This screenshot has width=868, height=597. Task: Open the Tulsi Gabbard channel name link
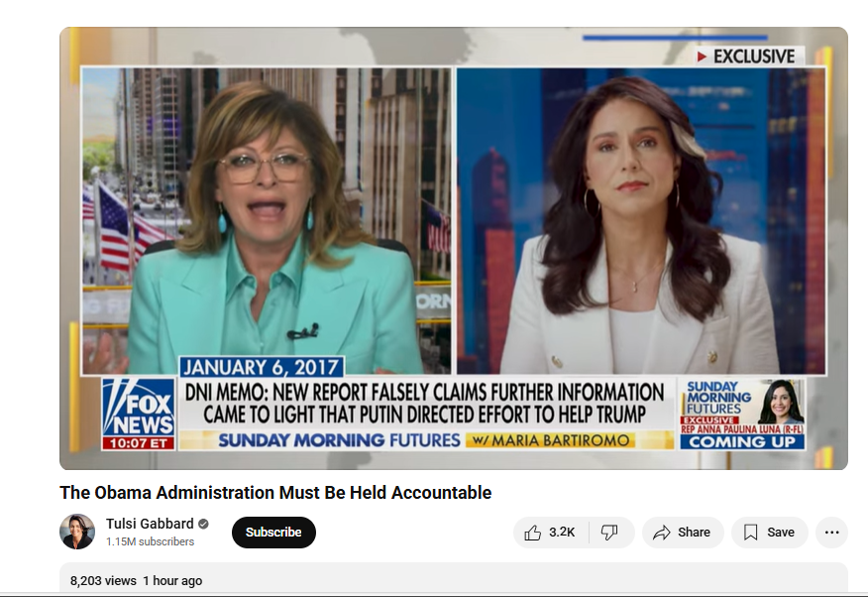point(150,524)
